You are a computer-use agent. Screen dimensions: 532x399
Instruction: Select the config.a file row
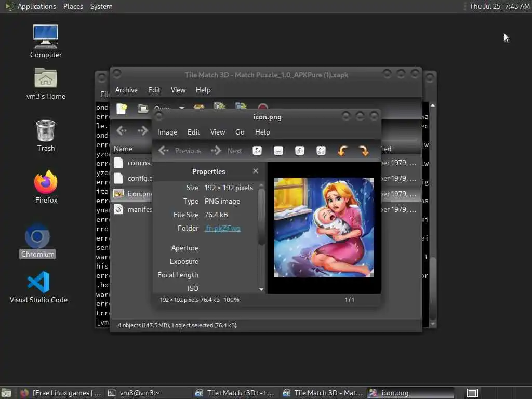point(132,179)
